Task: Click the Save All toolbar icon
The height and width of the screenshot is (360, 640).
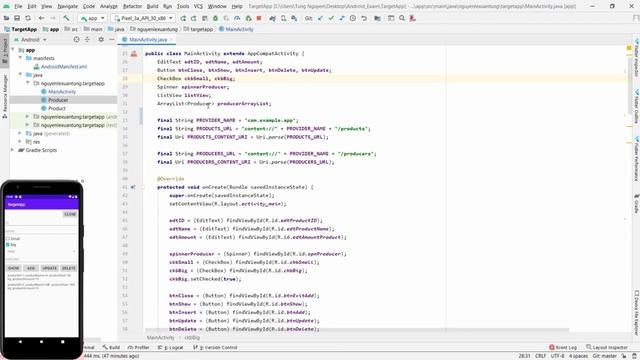Action: pos(17,18)
